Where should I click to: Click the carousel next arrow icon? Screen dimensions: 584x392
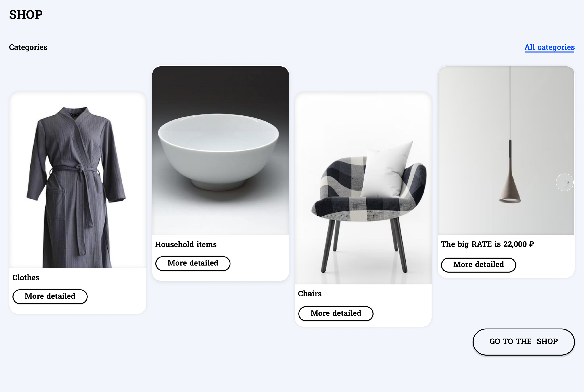pyautogui.click(x=564, y=182)
